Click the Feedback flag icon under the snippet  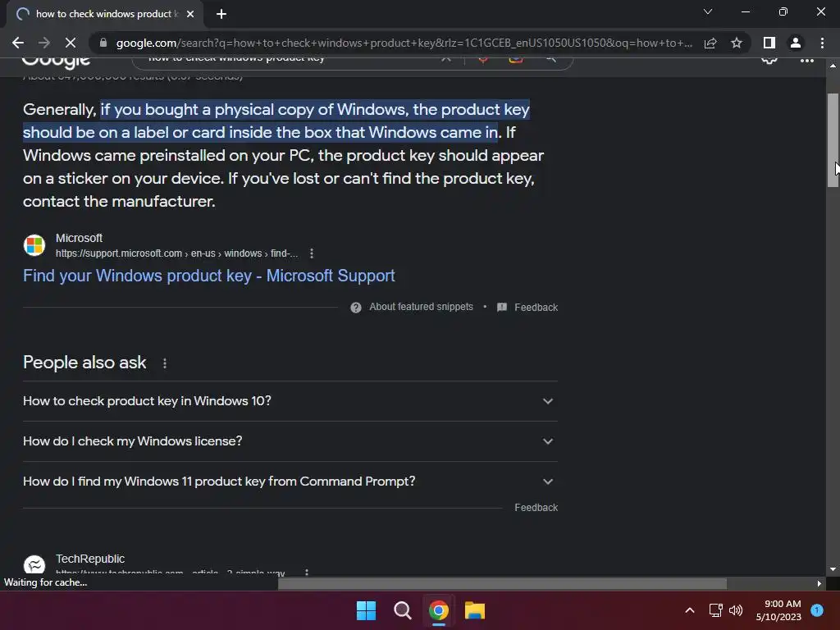[x=502, y=308]
